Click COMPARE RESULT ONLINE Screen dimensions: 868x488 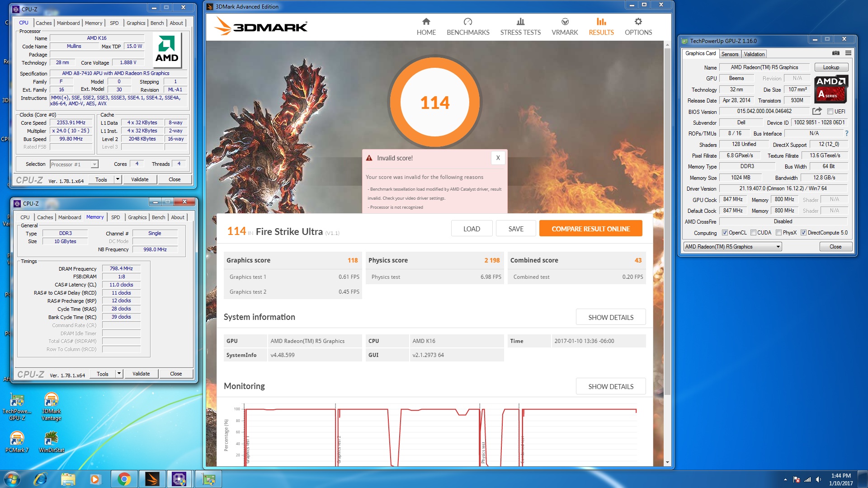pyautogui.click(x=590, y=229)
